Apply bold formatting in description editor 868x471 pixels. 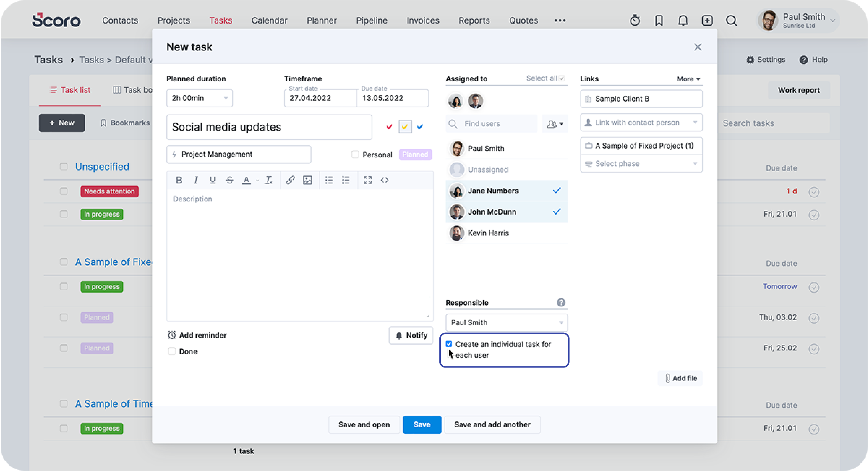pyautogui.click(x=179, y=180)
